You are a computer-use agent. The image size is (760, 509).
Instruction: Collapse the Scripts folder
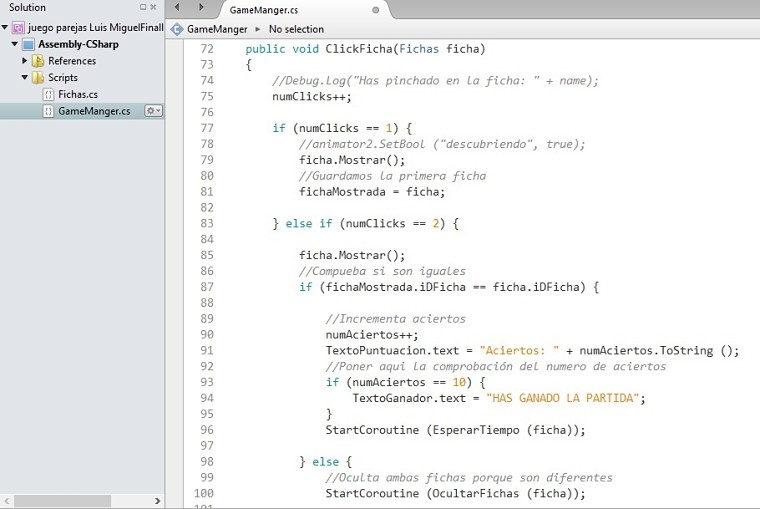tap(25, 77)
